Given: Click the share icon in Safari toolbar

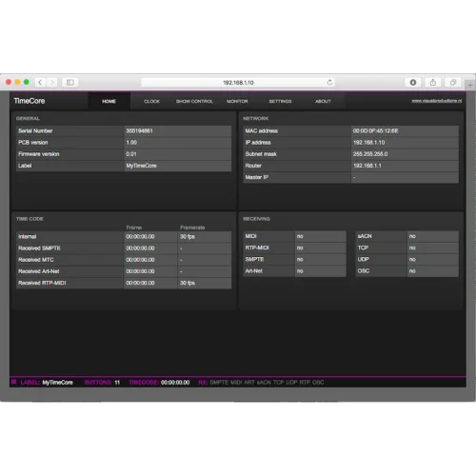Looking at the screenshot, I should [433, 83].
